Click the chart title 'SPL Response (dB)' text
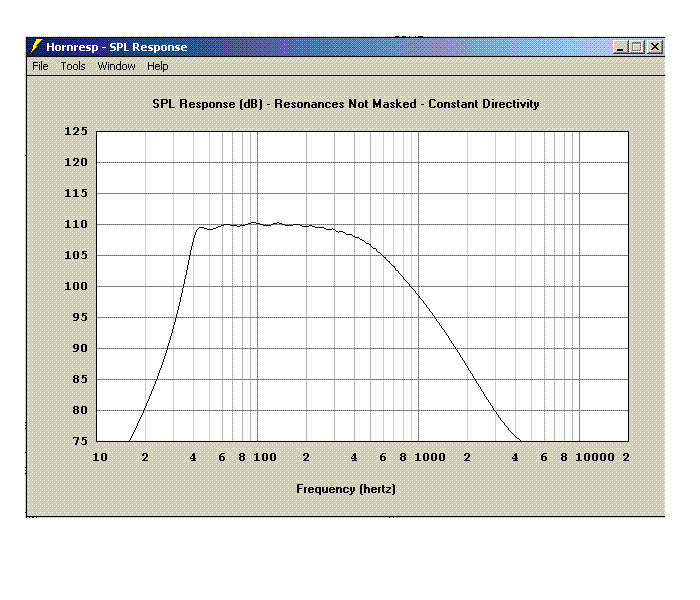The width and height of the screenshot is (700, 600). (208, 104)
